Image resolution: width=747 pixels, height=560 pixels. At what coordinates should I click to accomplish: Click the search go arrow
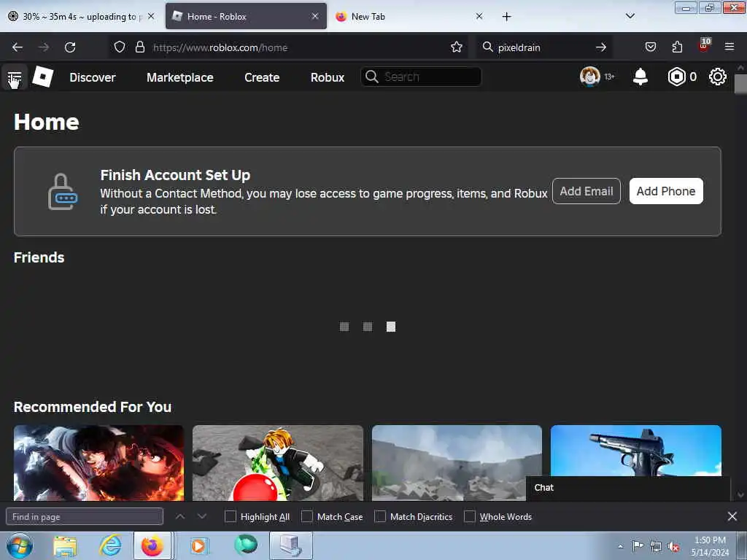601,47
